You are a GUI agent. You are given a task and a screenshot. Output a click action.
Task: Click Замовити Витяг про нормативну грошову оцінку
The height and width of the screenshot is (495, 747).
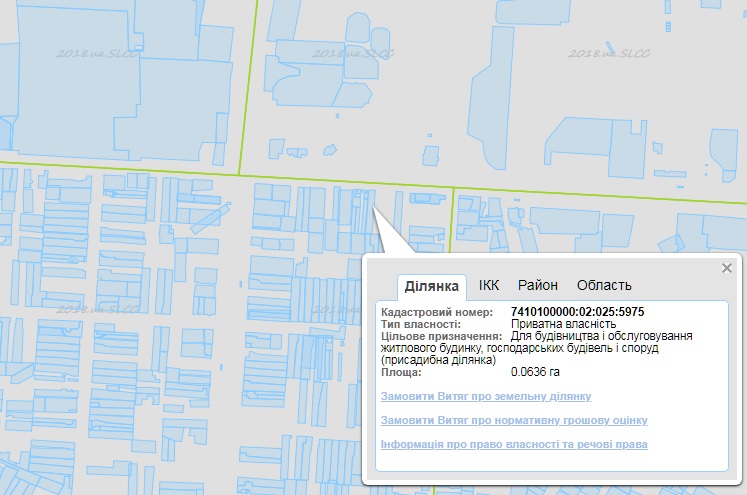click(x=514, y=421)
